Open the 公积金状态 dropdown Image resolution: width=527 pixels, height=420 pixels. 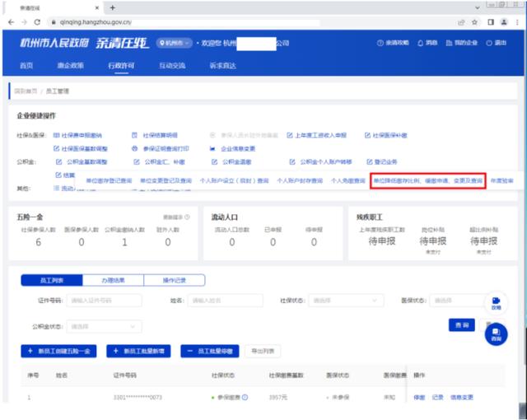105,327
